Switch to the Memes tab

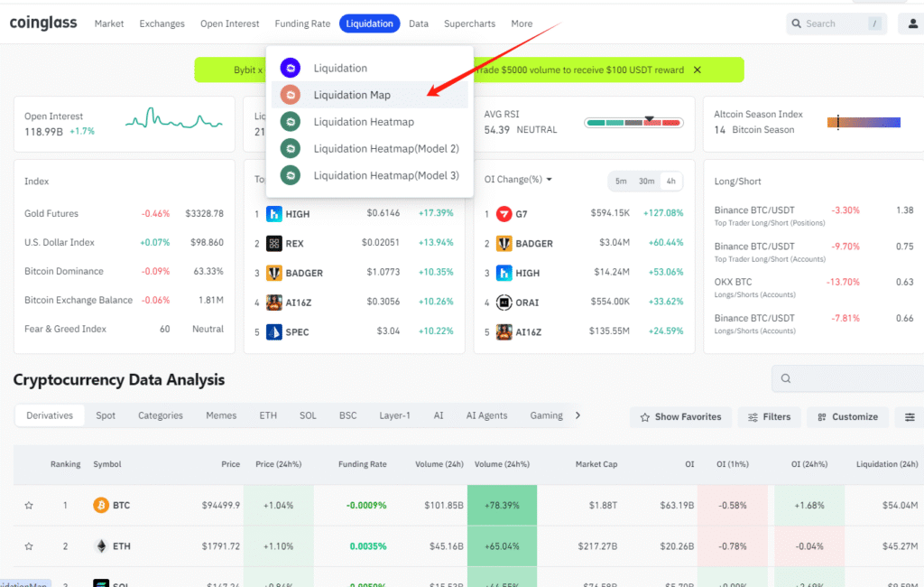coord(221,415)
